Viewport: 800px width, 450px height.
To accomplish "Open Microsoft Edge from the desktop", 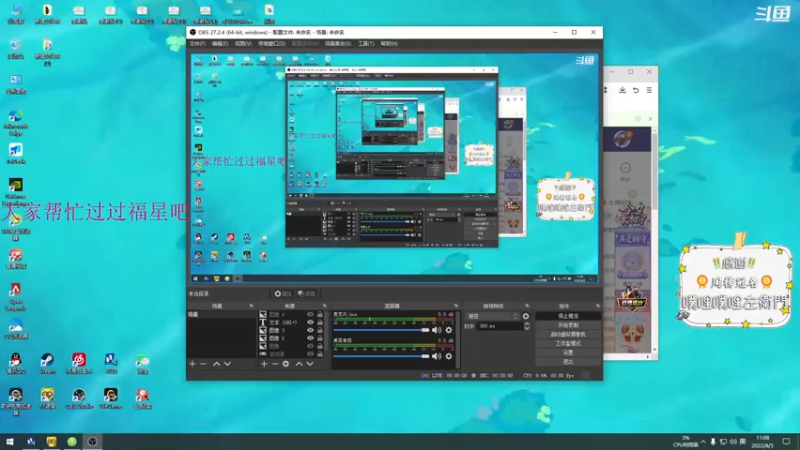I will (x=15, y=122).
